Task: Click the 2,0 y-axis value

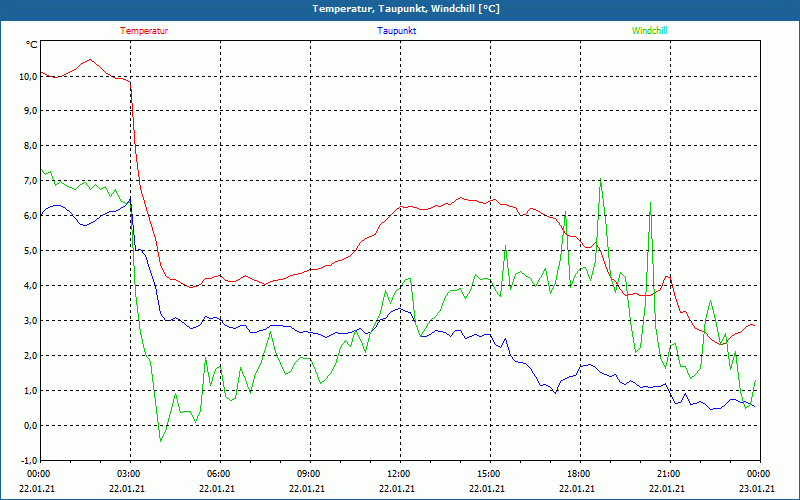Action: click(30, 356)
